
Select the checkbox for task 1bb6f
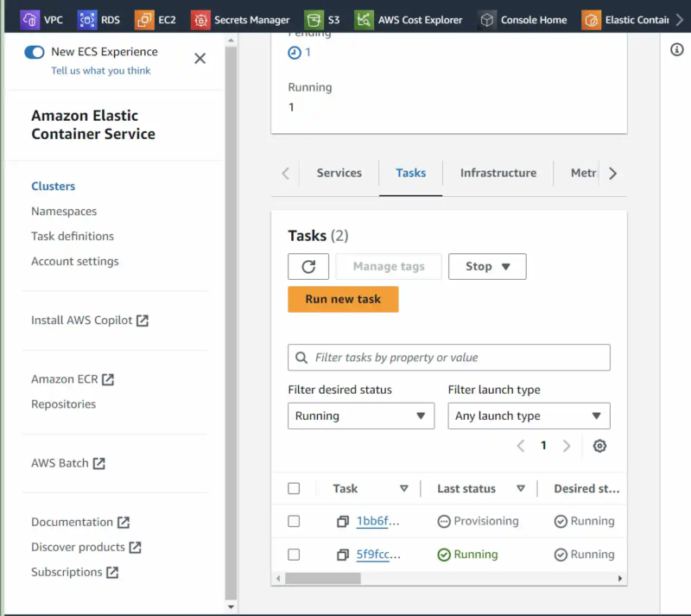(294, 521)
